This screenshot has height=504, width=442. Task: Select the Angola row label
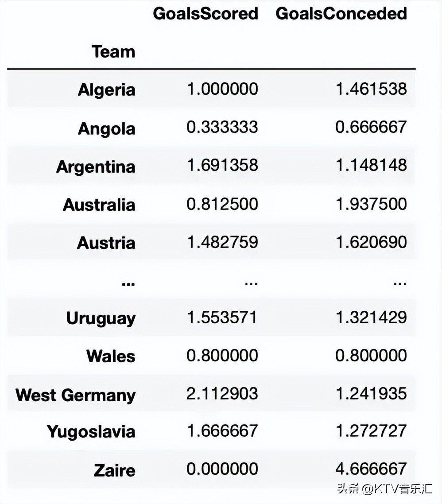(x=106, y=128)
